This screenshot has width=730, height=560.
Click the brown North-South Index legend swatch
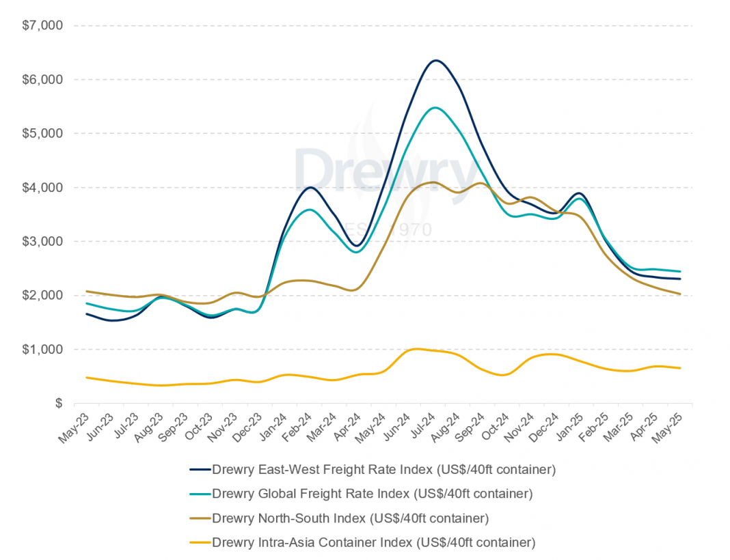pos(200,518)
